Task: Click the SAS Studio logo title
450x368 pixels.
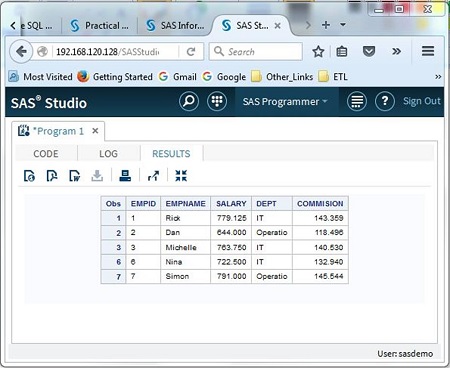Action: pyautogui.click(x=49, y=103)
